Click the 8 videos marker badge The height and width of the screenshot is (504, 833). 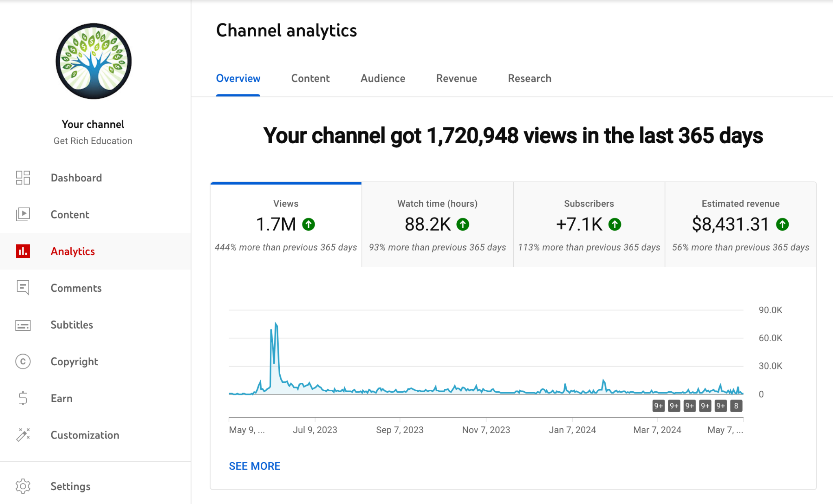tap(736, 406)
